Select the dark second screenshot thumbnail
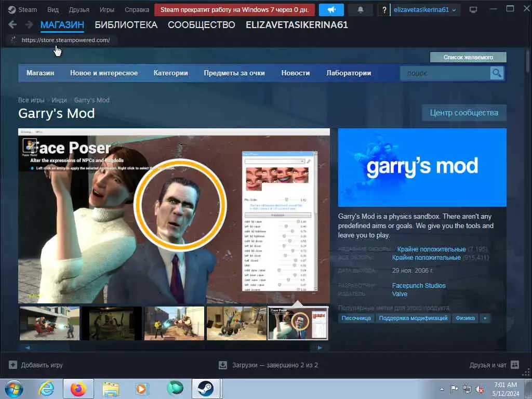Viewport: 532px width, 399px height. coord(112,323)
